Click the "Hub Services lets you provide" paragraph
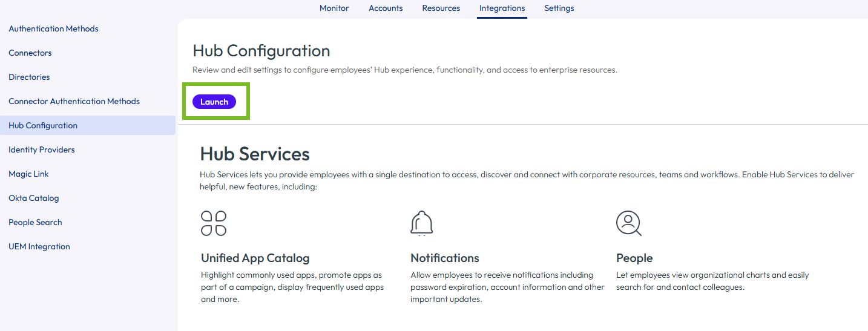The width and height of the screenshot is (868, 331). coord(527,180)
